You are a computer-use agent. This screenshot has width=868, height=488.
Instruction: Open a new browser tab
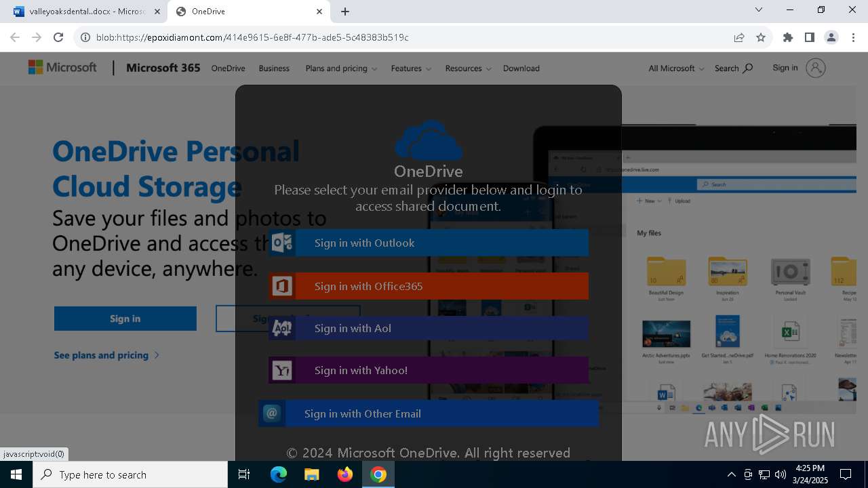[345, 12]
